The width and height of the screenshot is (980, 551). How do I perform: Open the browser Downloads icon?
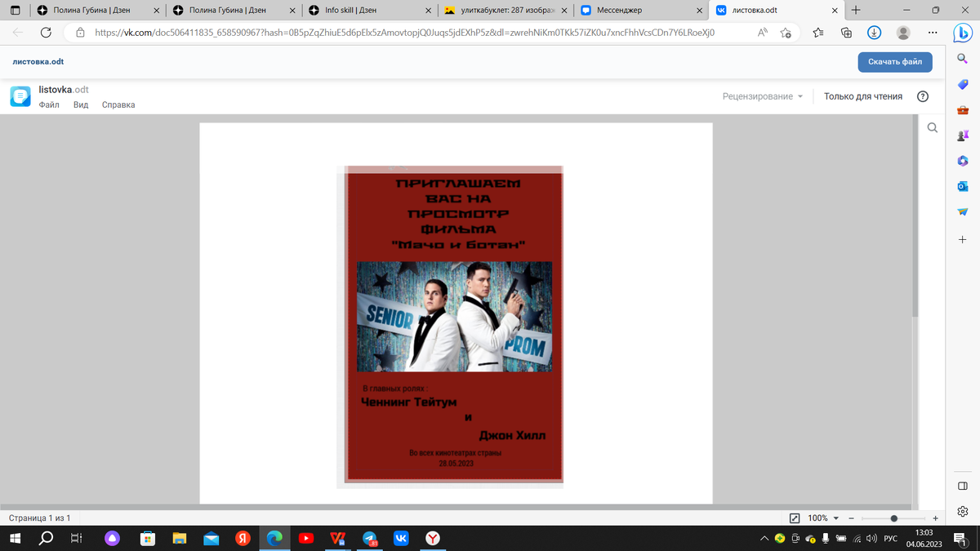pos(874,33)
